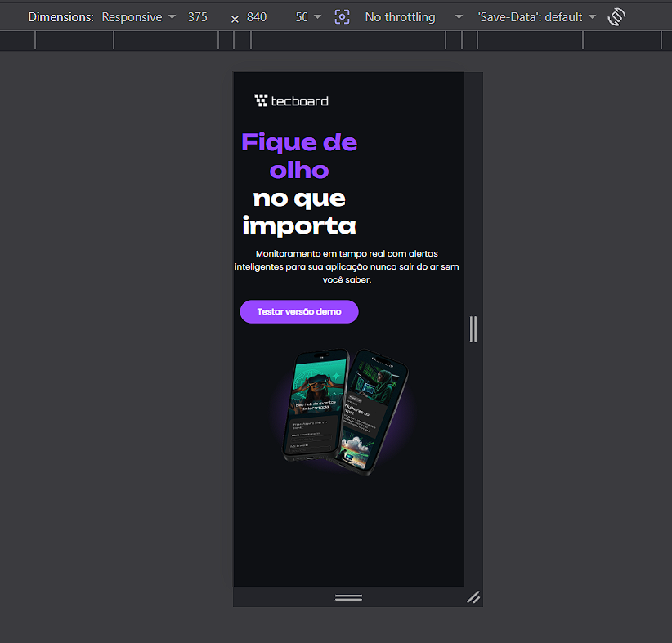This screenshot has width=672, height=643.
Task: Click the tecboard logo in the page
Action: coord(291,100)
